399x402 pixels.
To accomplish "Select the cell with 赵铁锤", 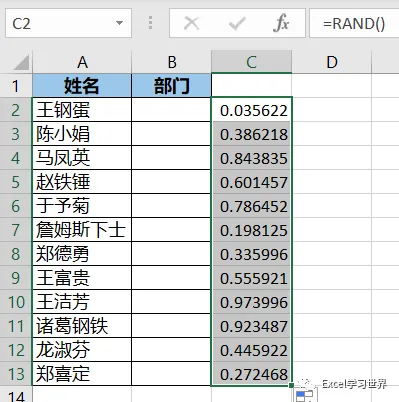I will pos(82,182).
